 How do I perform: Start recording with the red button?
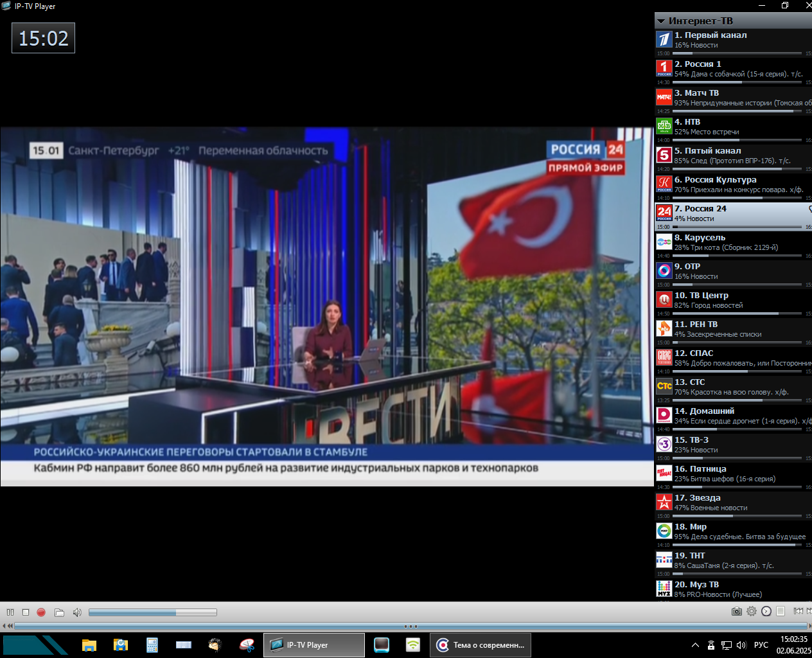[x=41, y=612]
